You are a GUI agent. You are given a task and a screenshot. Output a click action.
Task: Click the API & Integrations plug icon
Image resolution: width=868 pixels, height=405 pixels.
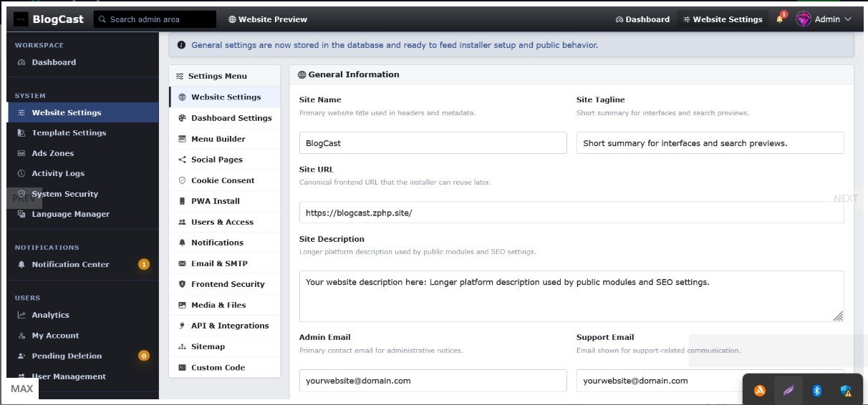182,326
